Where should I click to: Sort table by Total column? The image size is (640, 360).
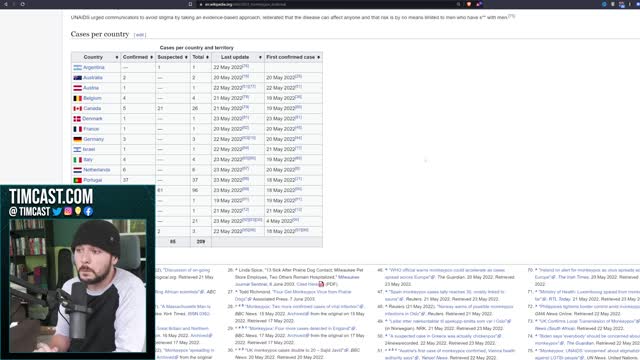[x=201, y=57]
